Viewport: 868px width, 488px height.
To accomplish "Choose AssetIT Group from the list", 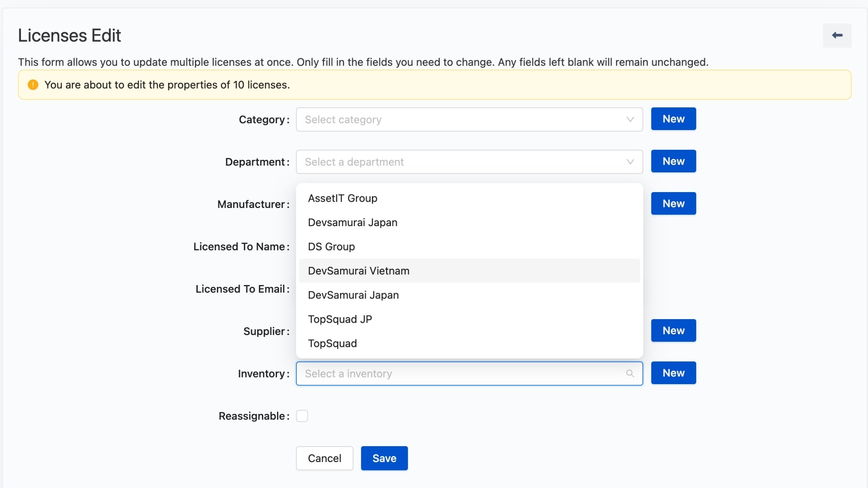I will pos(343,198).
